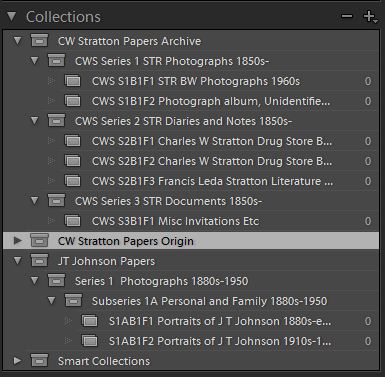Click photo count of CWS S3B1F1 row
The width and height of the screenshot is (385, 377).
368,221
